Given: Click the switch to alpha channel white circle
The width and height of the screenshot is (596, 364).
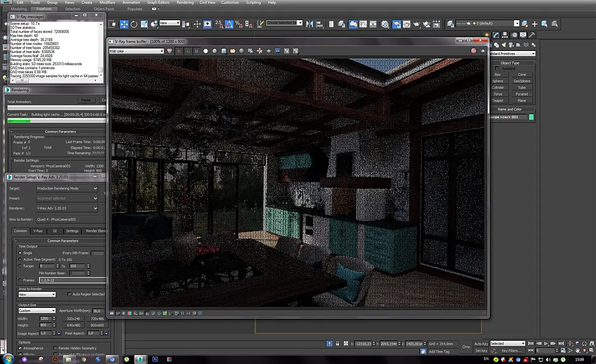Looking at the screenshot, I should pos(206,51).
